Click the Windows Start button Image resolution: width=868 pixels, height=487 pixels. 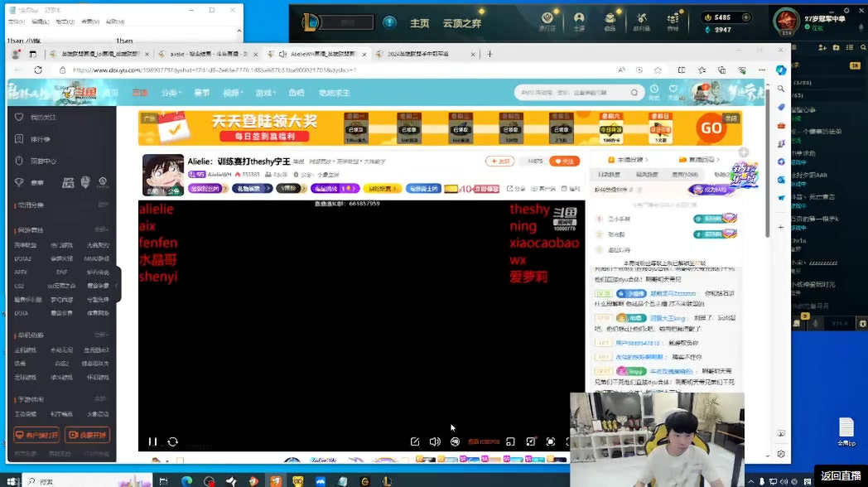(11, 481)
